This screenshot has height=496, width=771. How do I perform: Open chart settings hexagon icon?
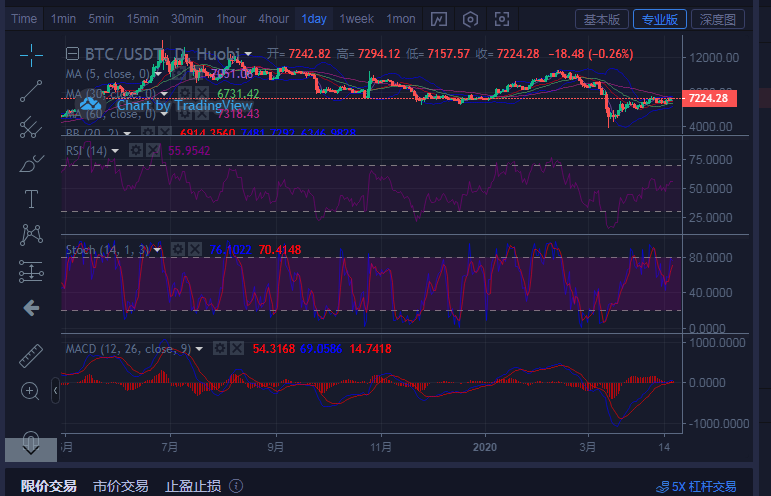click(470, 19)
